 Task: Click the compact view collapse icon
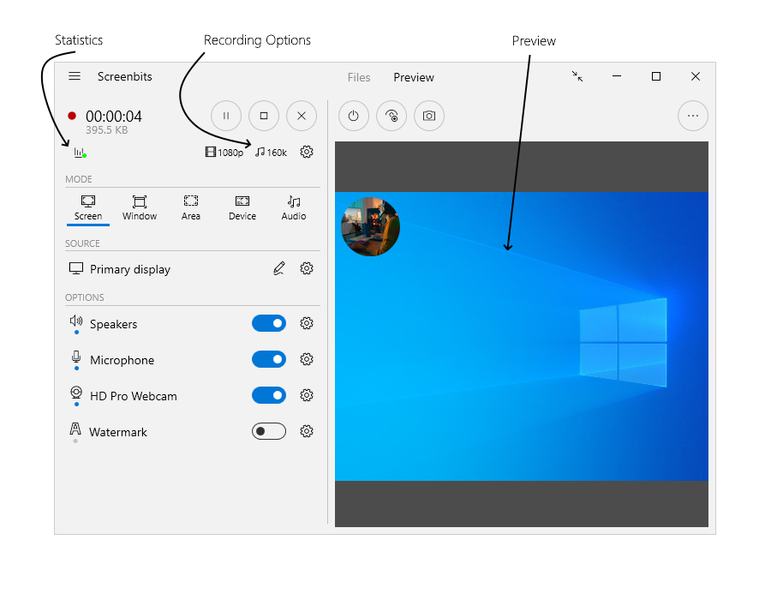[577, 76]
